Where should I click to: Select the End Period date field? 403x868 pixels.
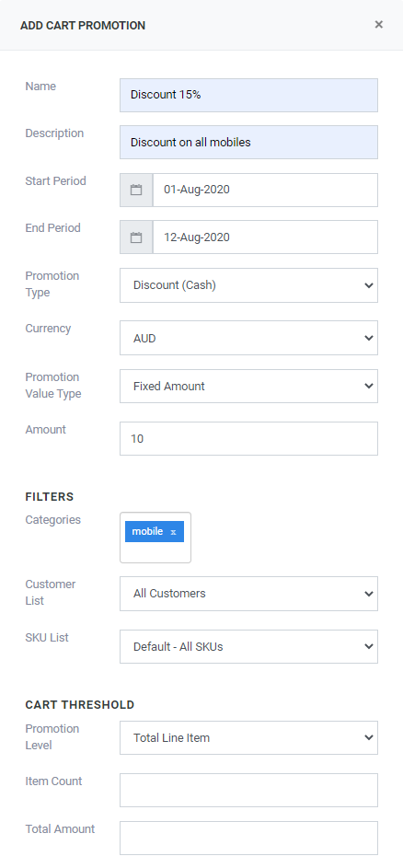pos(265,237)
